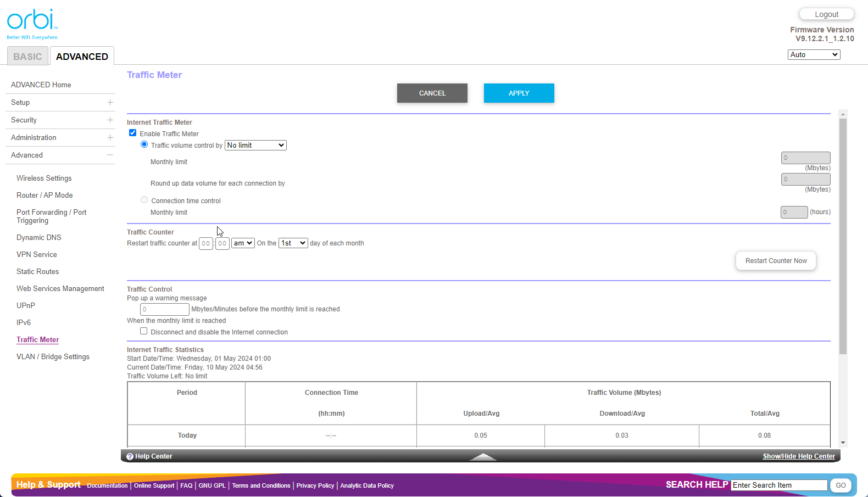The image size is (868, 497).
Task: Uncheck Enable Traffic Meter checkbox
Action: [133, 133]
